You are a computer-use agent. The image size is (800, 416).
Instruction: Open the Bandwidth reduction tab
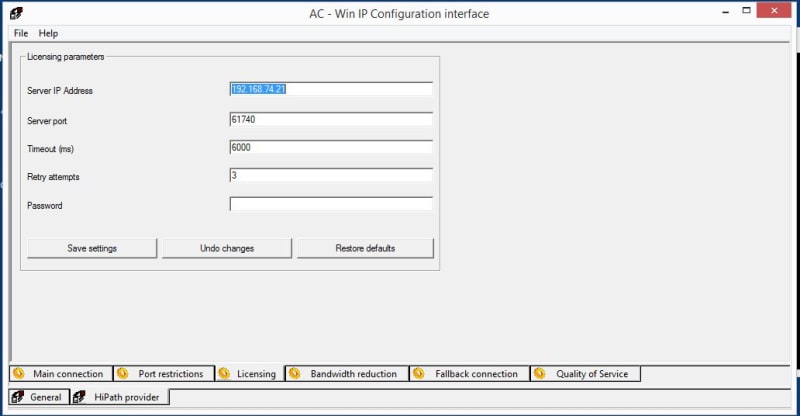(347, 374)
